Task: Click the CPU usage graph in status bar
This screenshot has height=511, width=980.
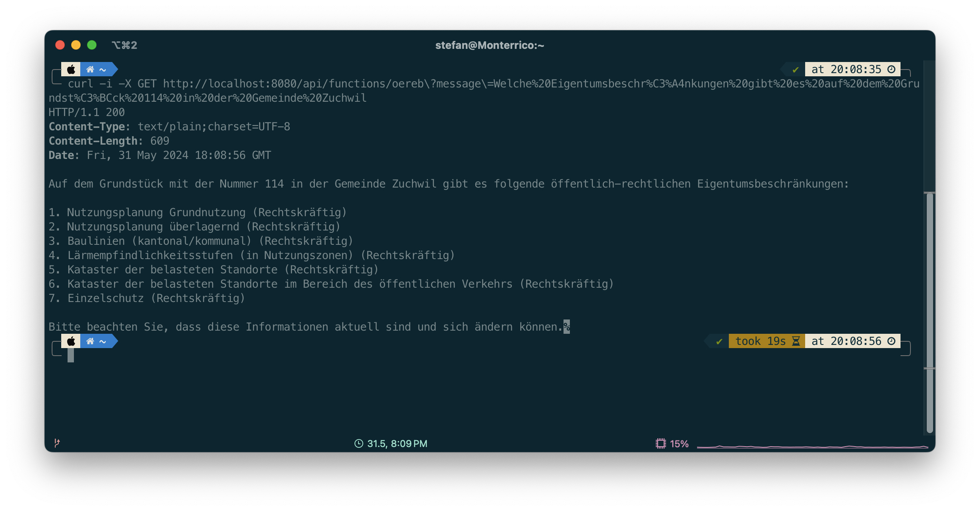Action: (812, 447)
